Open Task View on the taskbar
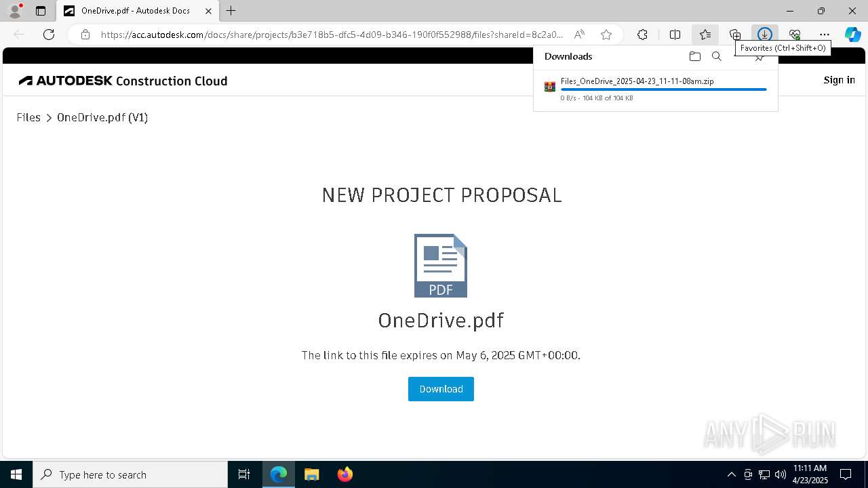The width and height of the screenshot is (868, 488). point(244,474)
